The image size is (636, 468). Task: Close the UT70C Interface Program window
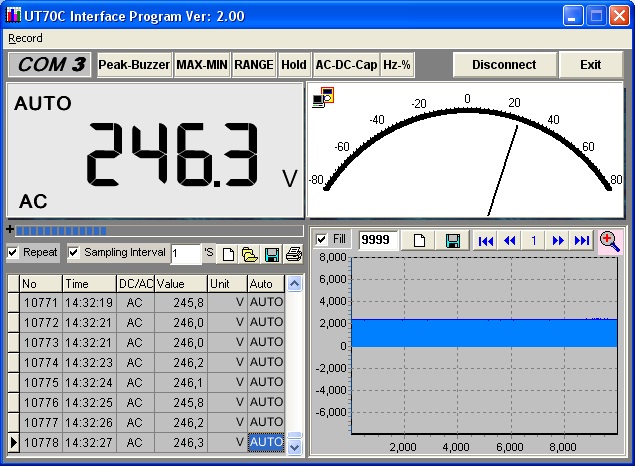point(619,16)
